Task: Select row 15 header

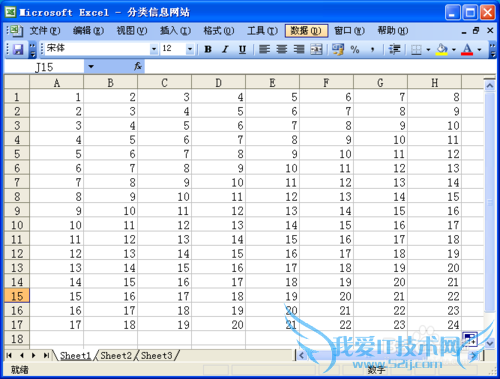Action: pos(17,296)
